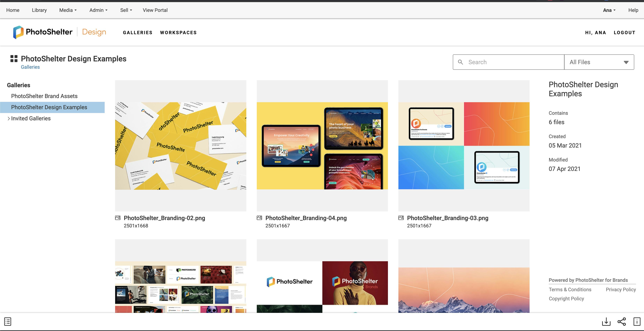
Task: Select PhotoShelter Brand Assets gallery
Action: point(44,96)
